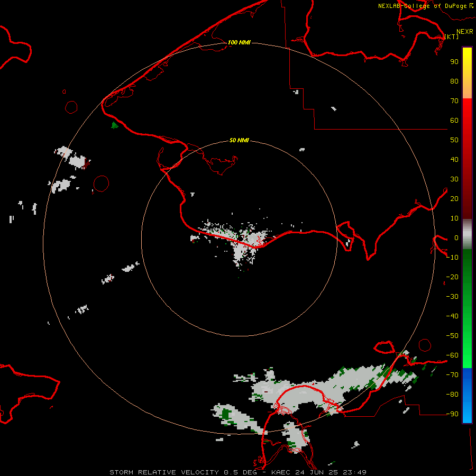The width and height of the screenshot is (476, 476).
Task: Click the 40 value on velocity scale
Action: tap(454, 159)
